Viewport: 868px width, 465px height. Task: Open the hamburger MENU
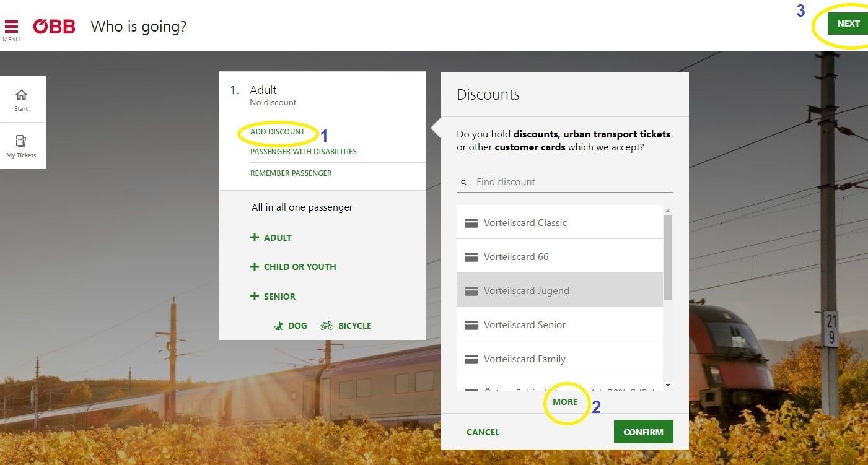[11, 26]
